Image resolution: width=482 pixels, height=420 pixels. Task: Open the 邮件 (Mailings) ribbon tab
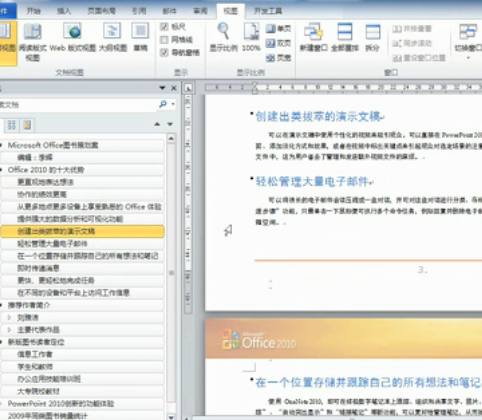(169, 11)
